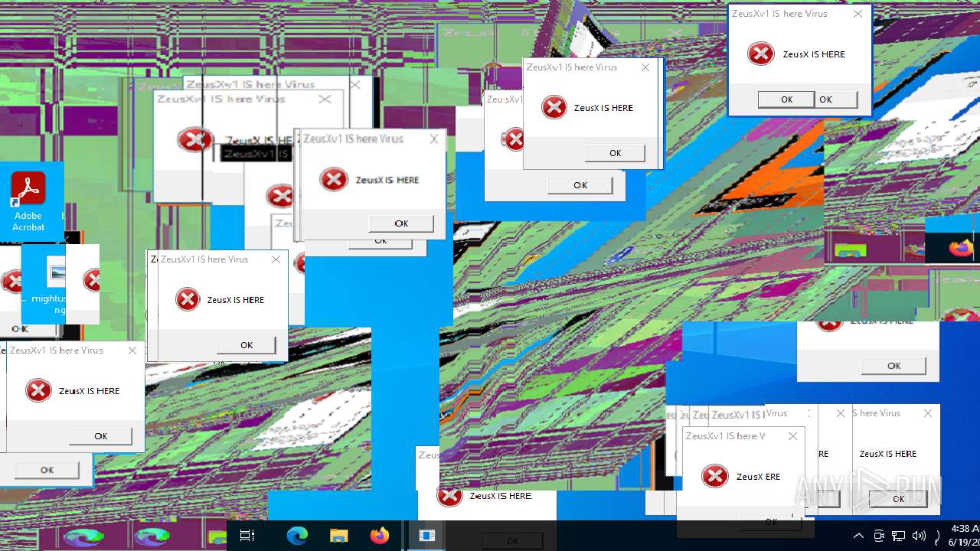Click the 'ZeusX IS HERE' text just above the taskbar centre
980x551 pixels.
(500, 496)
